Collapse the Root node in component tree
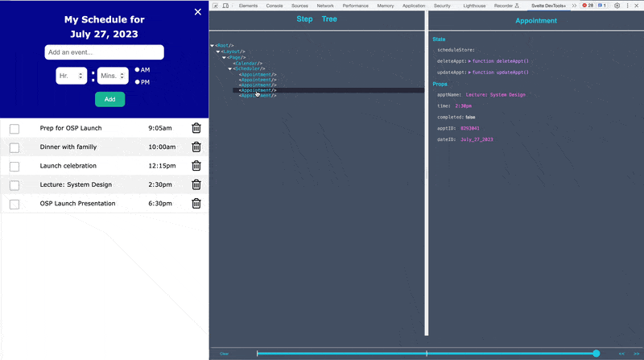This screenshot has height=360, width=644. click(212, 46)
